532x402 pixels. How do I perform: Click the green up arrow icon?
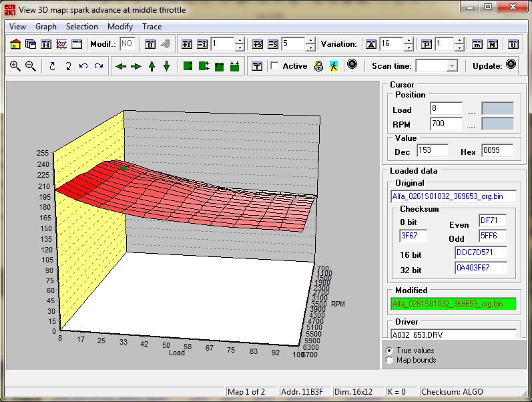152,66
